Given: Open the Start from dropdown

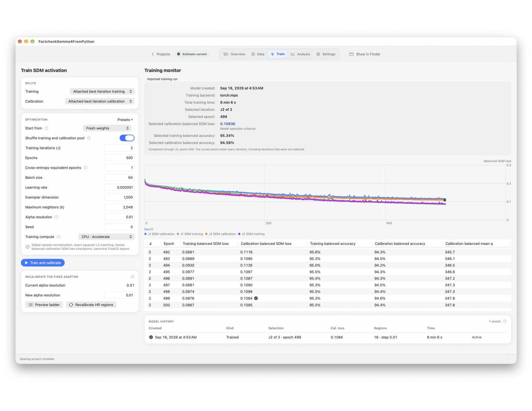Looking at the screenshot, I should 107,128.
